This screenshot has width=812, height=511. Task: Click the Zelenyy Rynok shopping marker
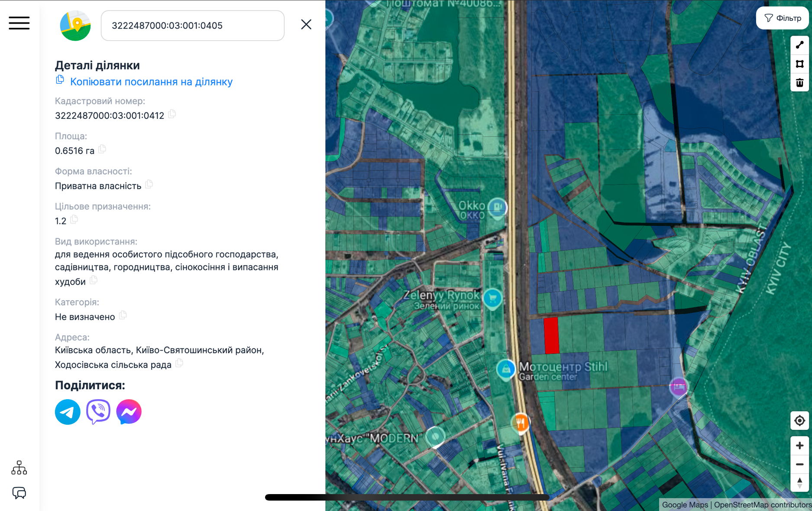[x=492, y=299]
